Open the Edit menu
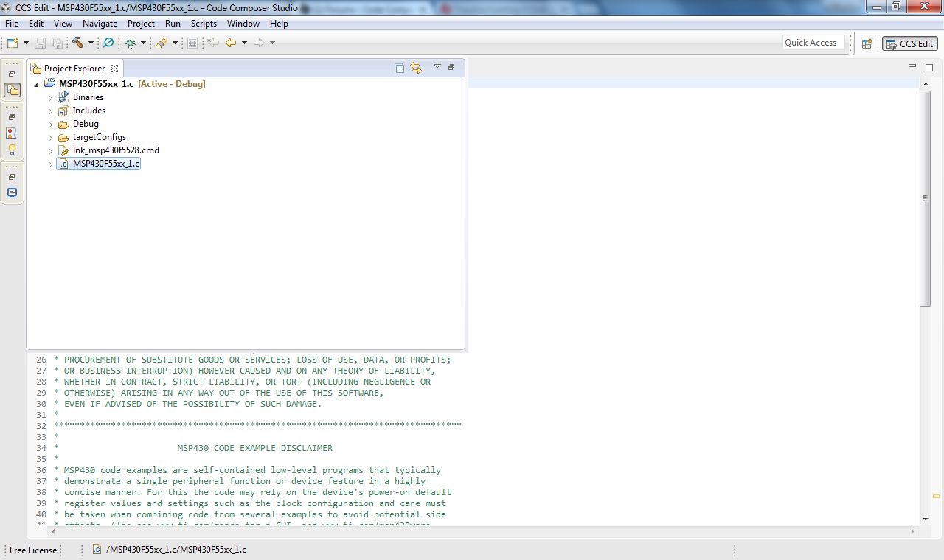944x560 pixels. pos(36,24)
